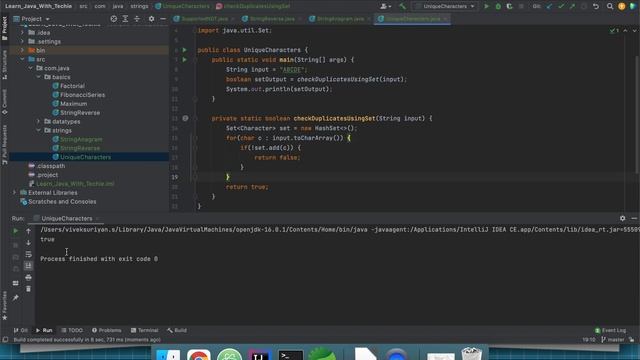Open Chrome from the Dock

pyautogui.click(x=199, y=355)
